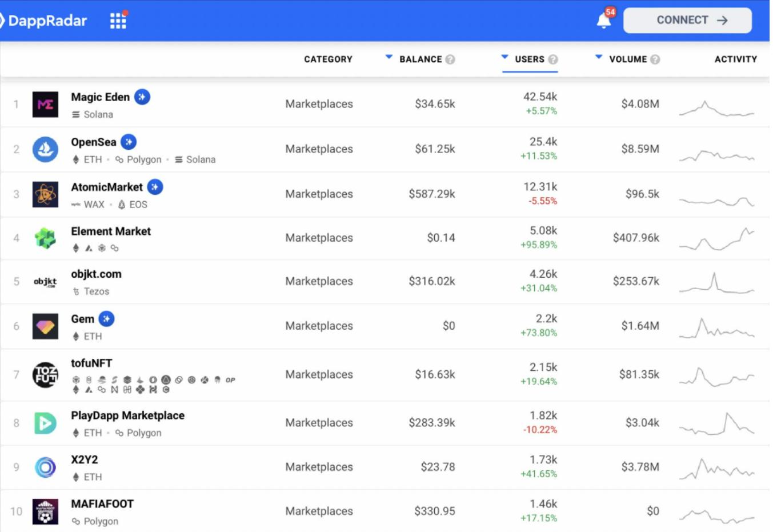773x532 pixels.
Task: Open the notifications bell
Action: [604, 21]
